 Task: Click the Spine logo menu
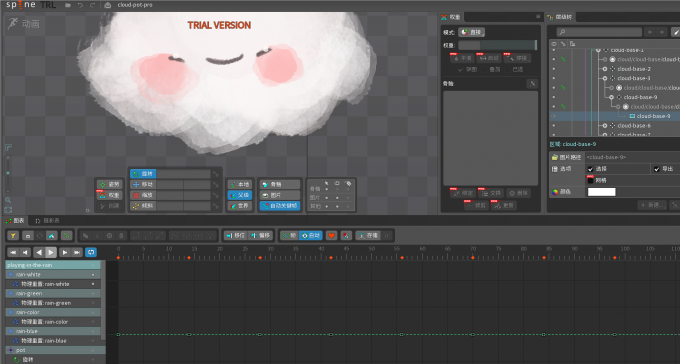pyautogui.click(x=20, y=5)
